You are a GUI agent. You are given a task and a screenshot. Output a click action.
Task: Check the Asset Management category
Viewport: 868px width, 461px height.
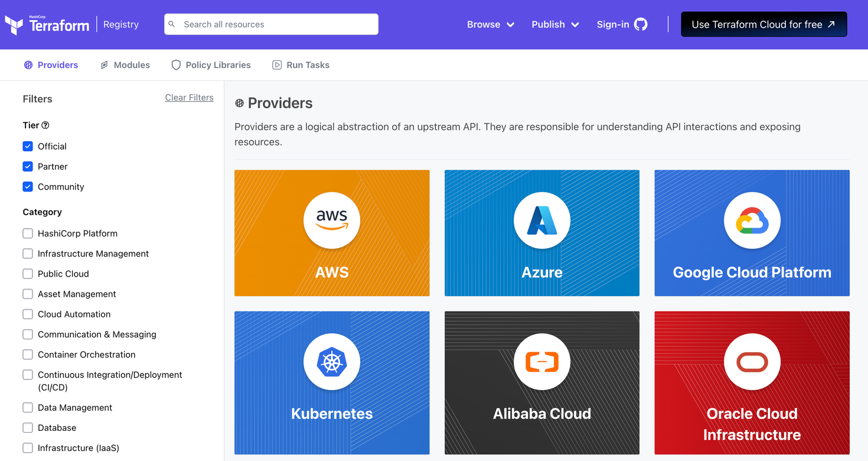pos(28,294)
